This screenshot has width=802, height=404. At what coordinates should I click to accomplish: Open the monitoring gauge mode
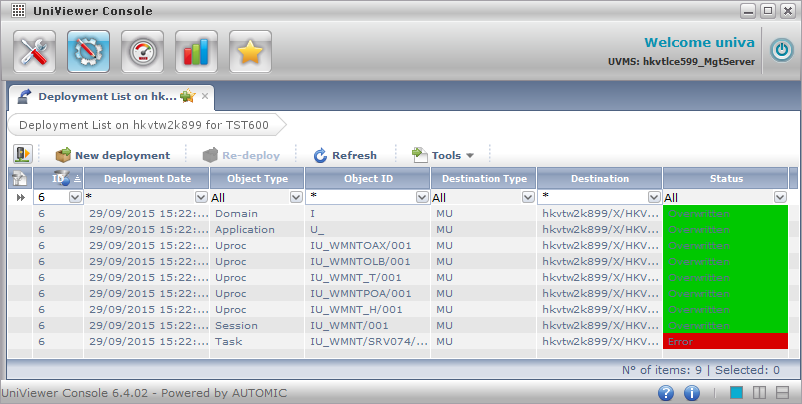[x=142, y=52]
